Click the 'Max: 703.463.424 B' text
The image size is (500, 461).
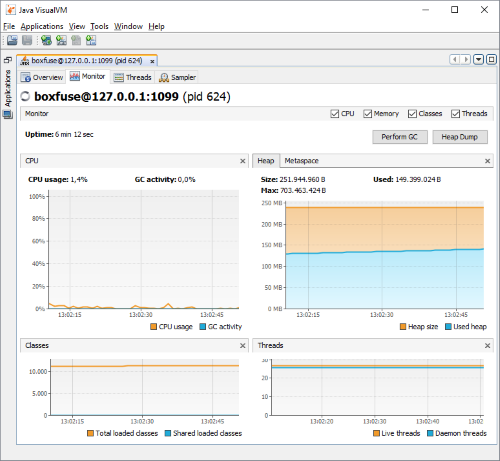(x=293, y=190)
